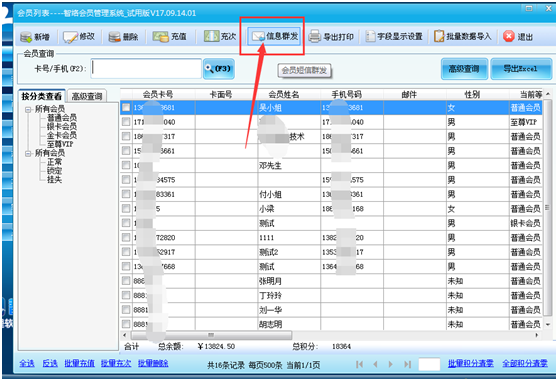Select the 删除 delete toolbar icon

tap(115, 37)
